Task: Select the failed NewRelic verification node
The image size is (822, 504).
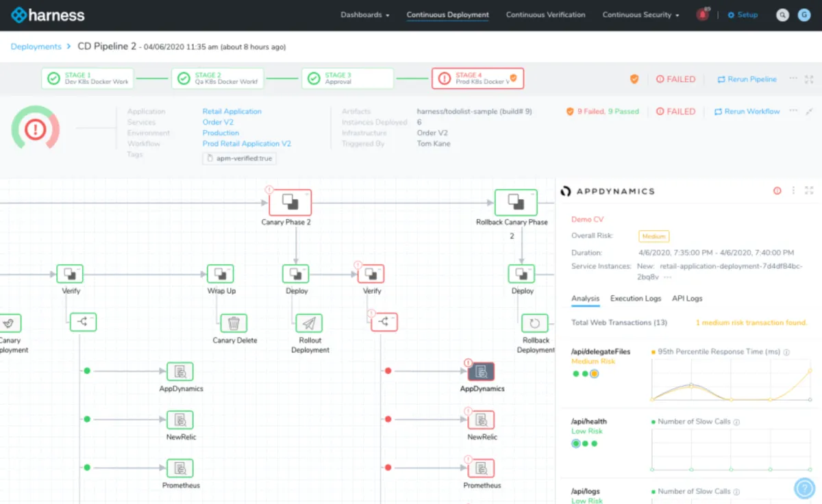Action: click(481, 420)
